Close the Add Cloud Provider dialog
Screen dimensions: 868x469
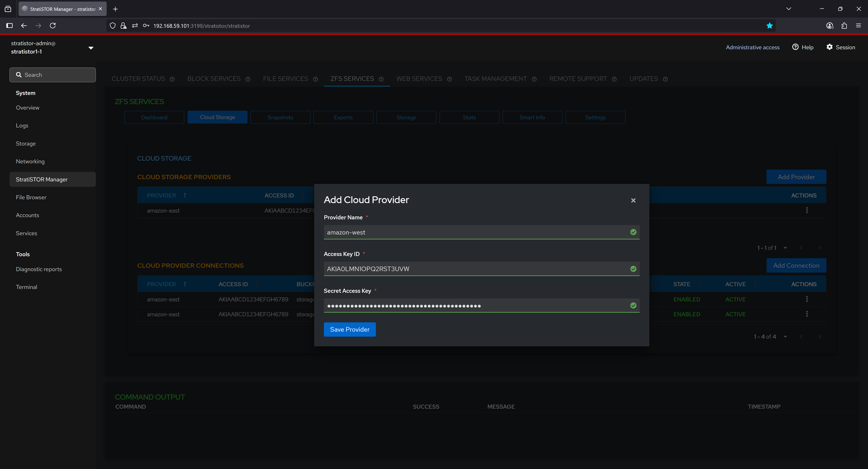pyautogui.click(x=633, y=200)
